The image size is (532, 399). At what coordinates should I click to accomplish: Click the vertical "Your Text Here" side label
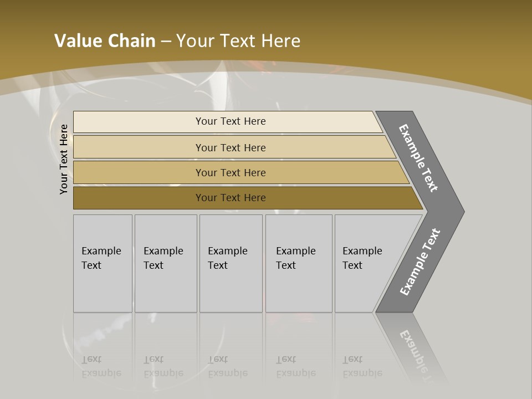[64, 160]
